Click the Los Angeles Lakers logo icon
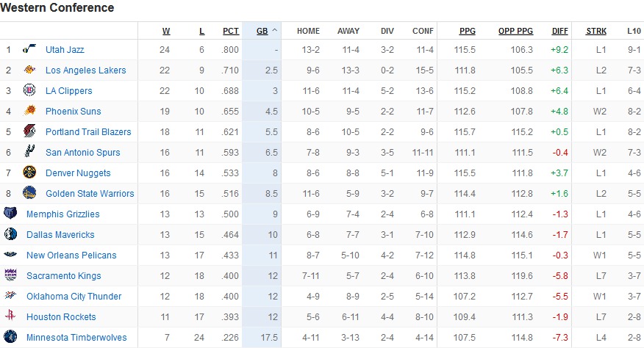The image size is (644, 348). tap(29, 70)
